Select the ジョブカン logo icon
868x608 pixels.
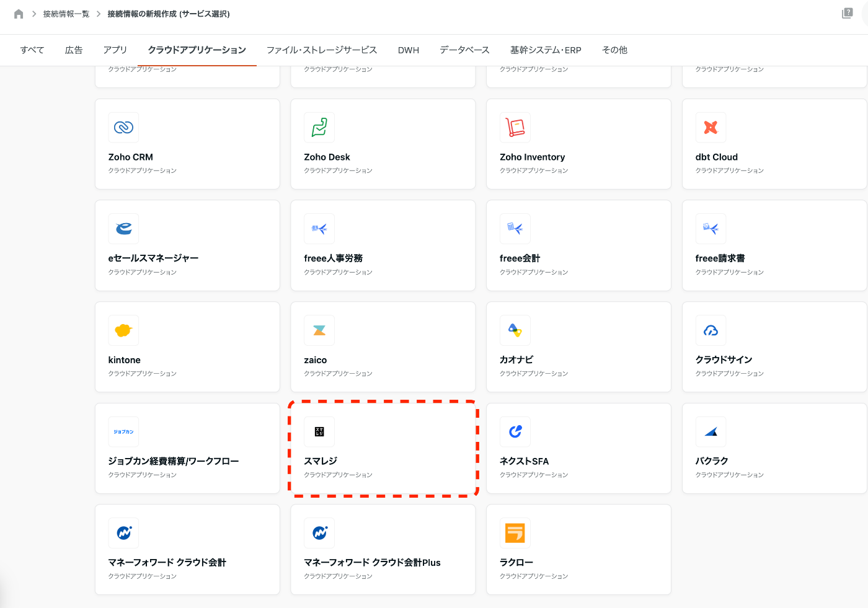(x=123, y=431)
